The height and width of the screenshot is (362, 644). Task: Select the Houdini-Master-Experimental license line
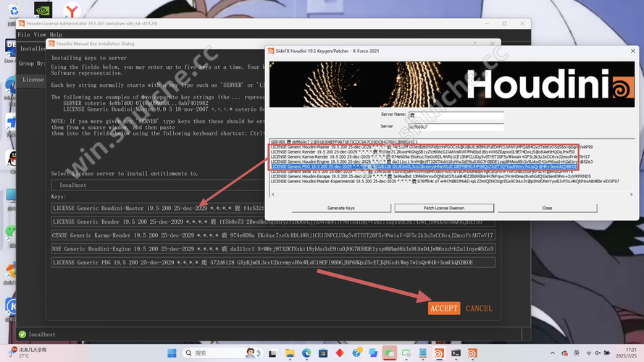point(445,182)
